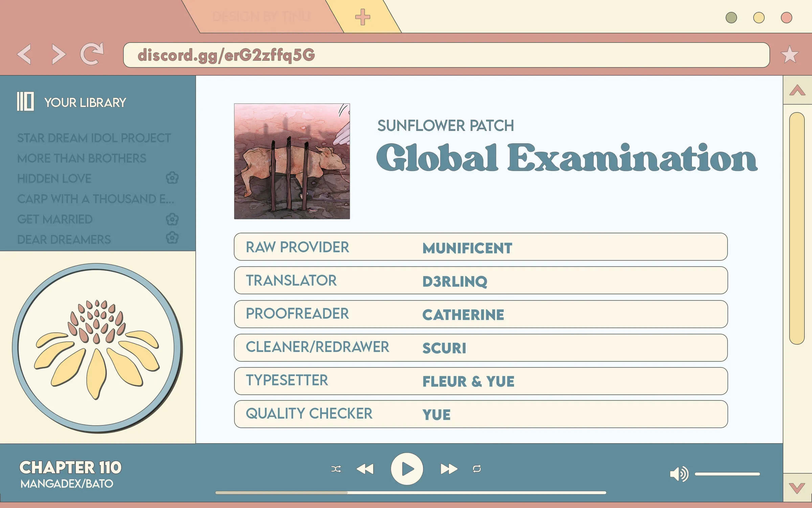Click the Global Examination title

(x=567, y=157)
